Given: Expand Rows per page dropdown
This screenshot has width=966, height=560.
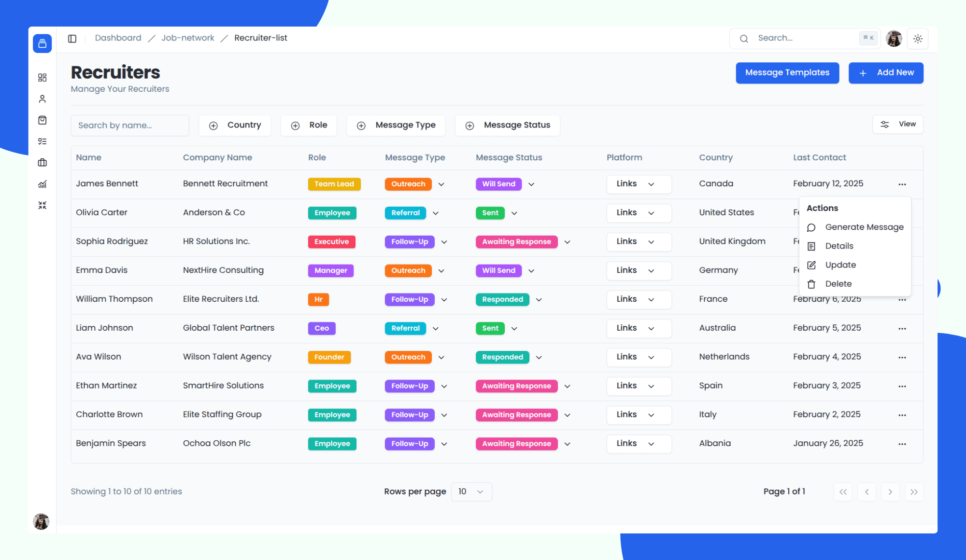Looking at the screenshot, I should (470, 491).
